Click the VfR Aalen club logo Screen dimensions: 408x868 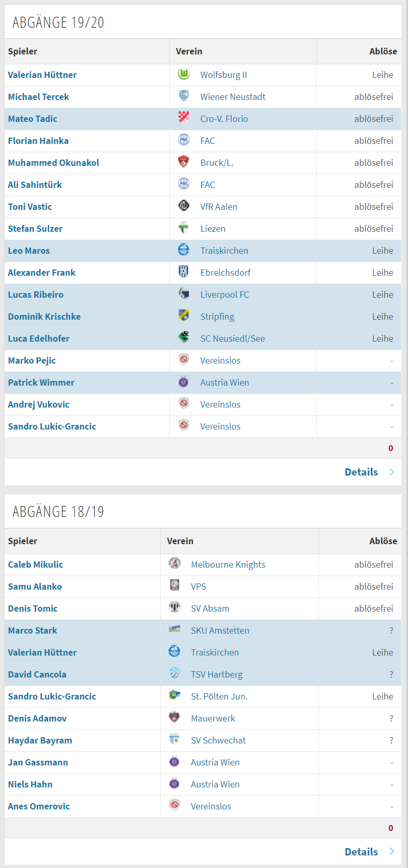(x=184, y=206)
